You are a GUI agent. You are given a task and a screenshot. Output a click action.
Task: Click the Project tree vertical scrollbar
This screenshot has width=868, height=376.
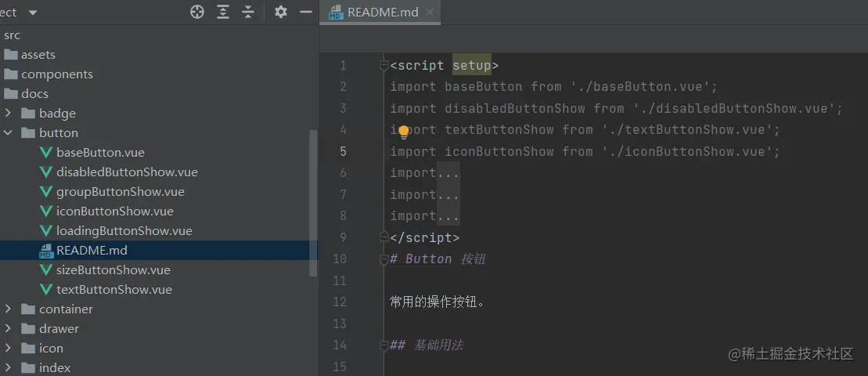[313, 202]
